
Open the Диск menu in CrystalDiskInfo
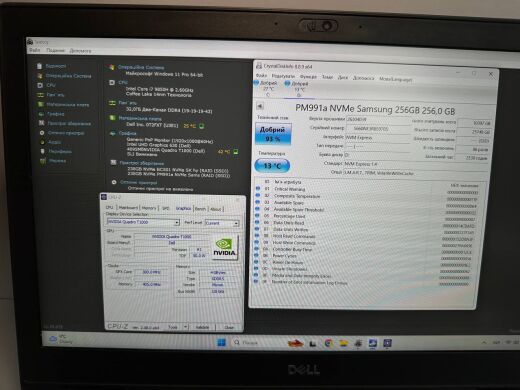click(342, 77)
